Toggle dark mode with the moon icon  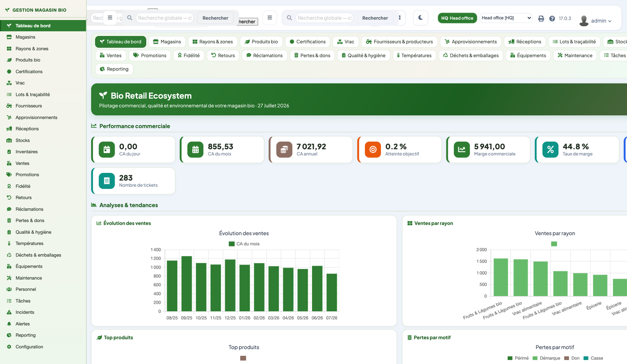(x=420, y=18)
